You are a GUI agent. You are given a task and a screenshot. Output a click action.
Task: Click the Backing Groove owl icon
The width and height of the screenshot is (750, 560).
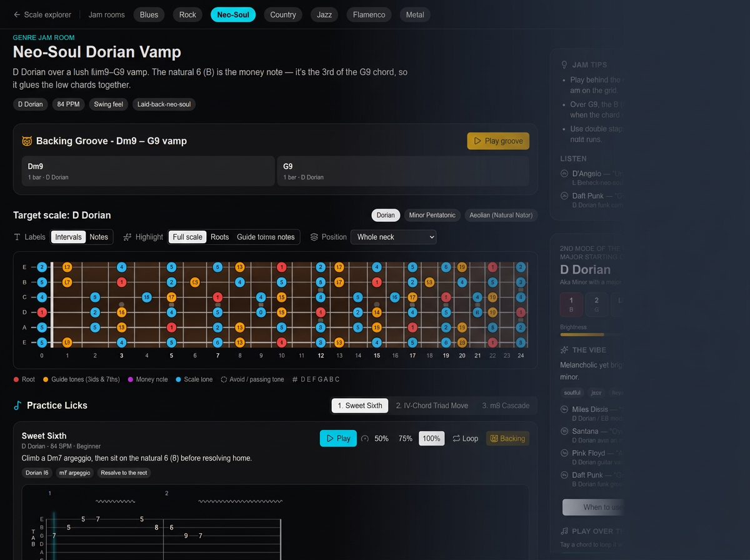tap(27, 141)
